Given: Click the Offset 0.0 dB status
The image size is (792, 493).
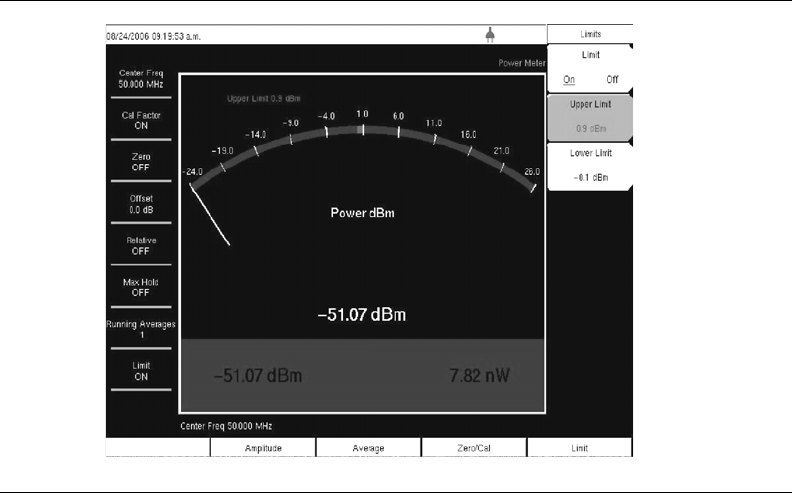Looking at the screenshot, I should pyautogui.click(x=141, y=204).
